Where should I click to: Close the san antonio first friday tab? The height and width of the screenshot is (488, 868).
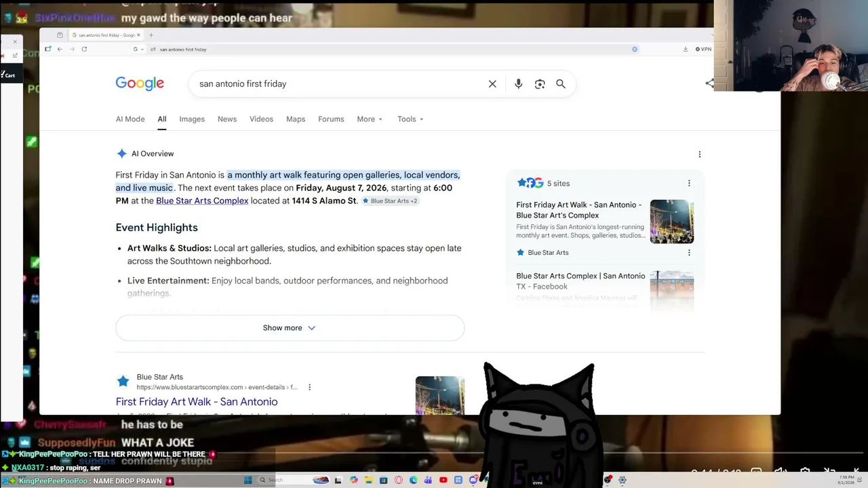[x=138, y=35]
